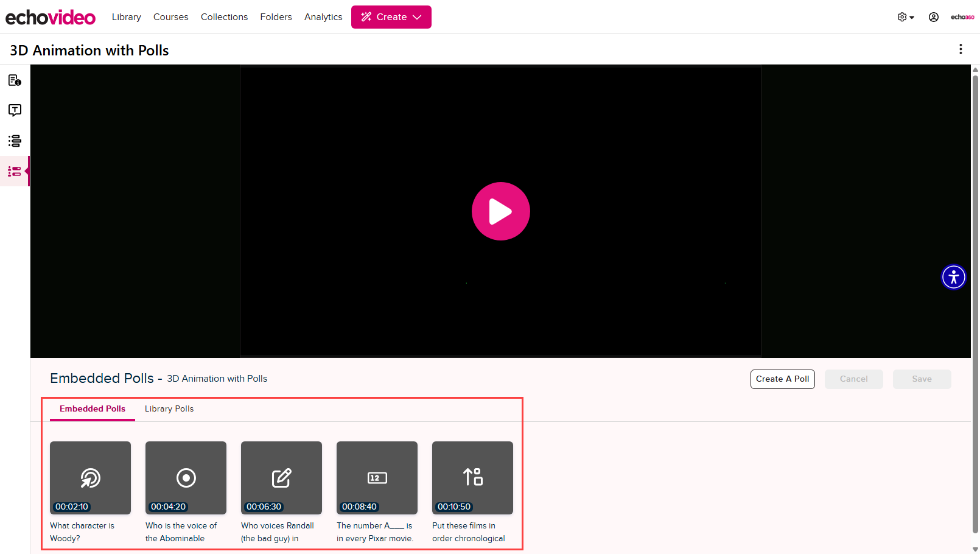Open the three-dot more options menu
980x554 pixels.
(961, 49)
